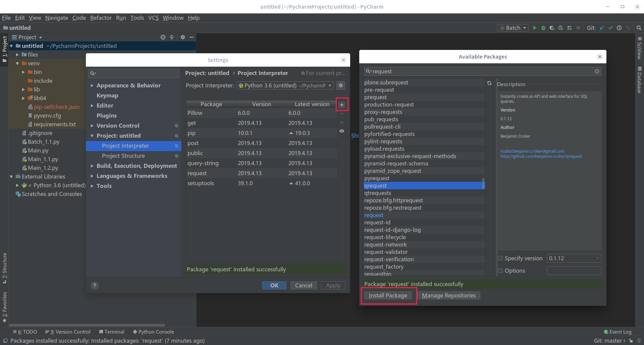644x345 pixels.
Task: Click the upgrade arrow icon in package table
Action: pyautogui.click(x=342, y=122)
